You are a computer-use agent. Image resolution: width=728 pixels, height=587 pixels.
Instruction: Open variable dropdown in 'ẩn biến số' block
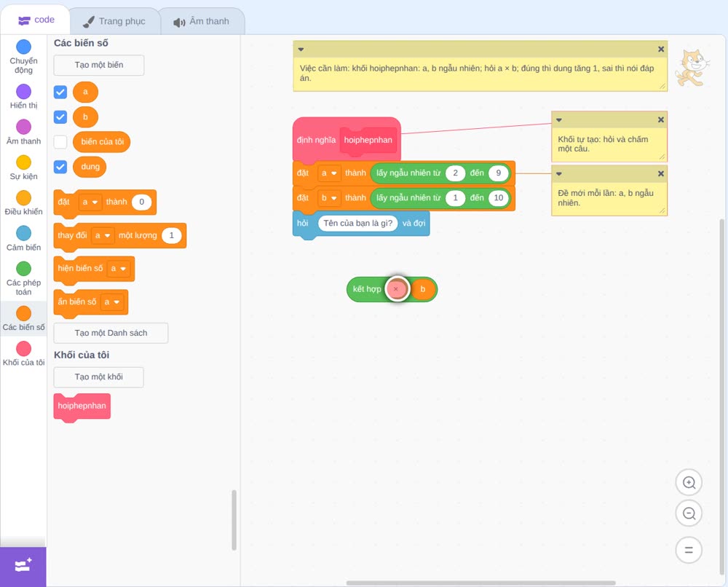tap(112, 302)
